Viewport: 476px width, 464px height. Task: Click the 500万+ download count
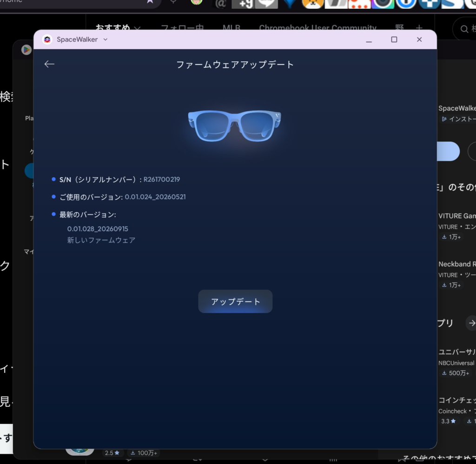tap(456, 373)
